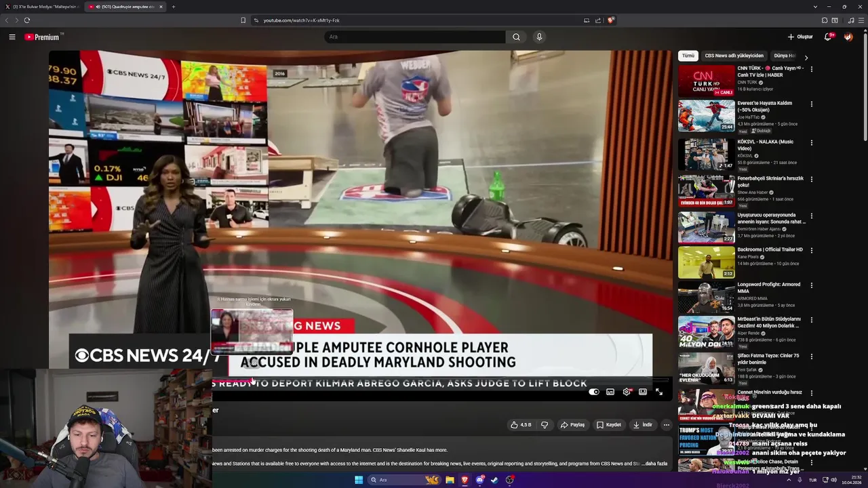
Task: Show more filter chips with right arrow
Action: click(x=806, y=58)
